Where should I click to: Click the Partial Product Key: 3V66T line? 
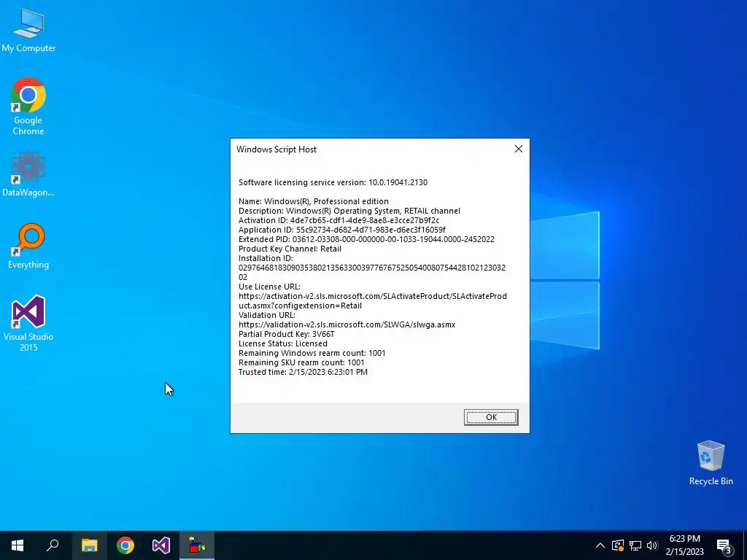point(286,334)
